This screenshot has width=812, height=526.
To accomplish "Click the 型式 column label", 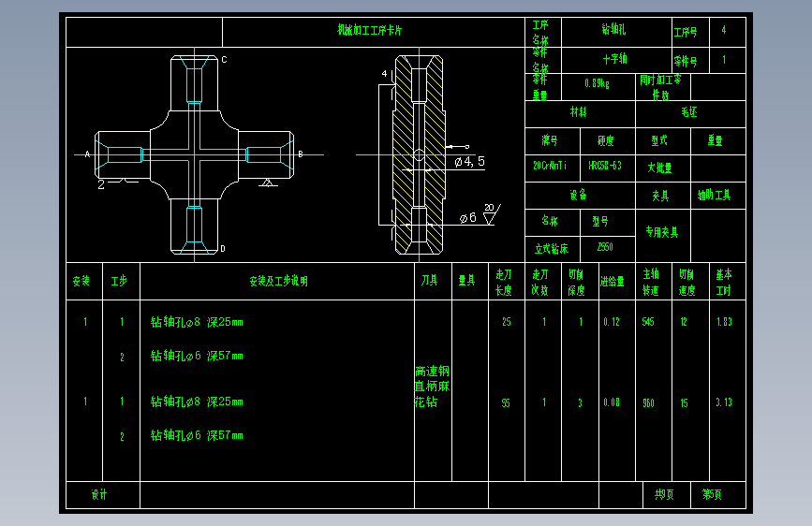I will pyautogui.click(x=659, y=140).
